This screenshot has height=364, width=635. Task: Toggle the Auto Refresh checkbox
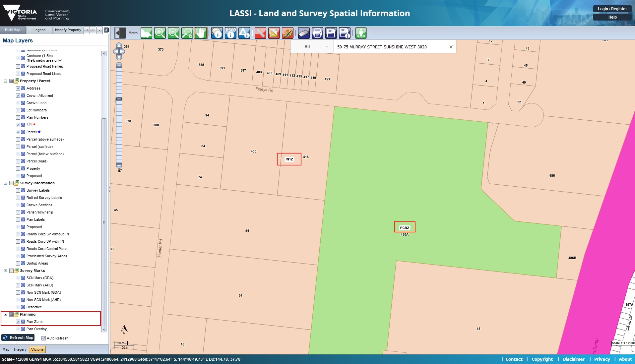[43, 338]
